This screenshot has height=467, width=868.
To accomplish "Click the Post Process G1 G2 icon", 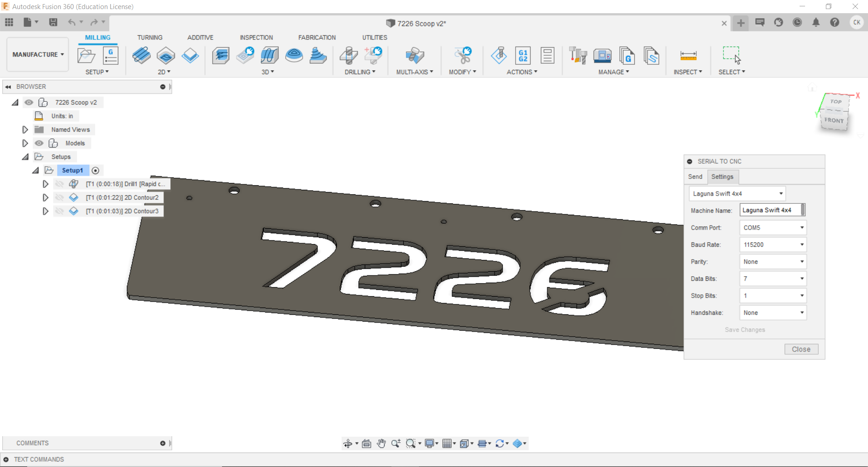I will point(523,56).
